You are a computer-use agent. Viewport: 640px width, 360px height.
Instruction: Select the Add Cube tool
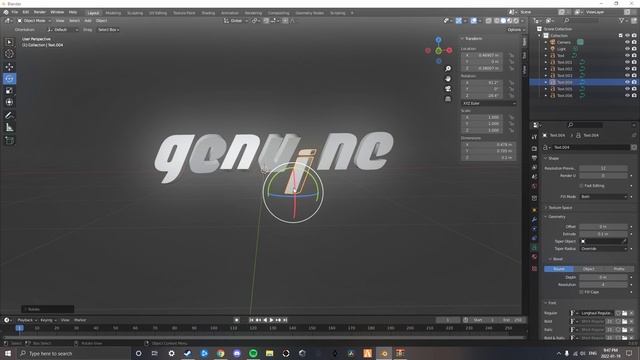pos(9,140)
